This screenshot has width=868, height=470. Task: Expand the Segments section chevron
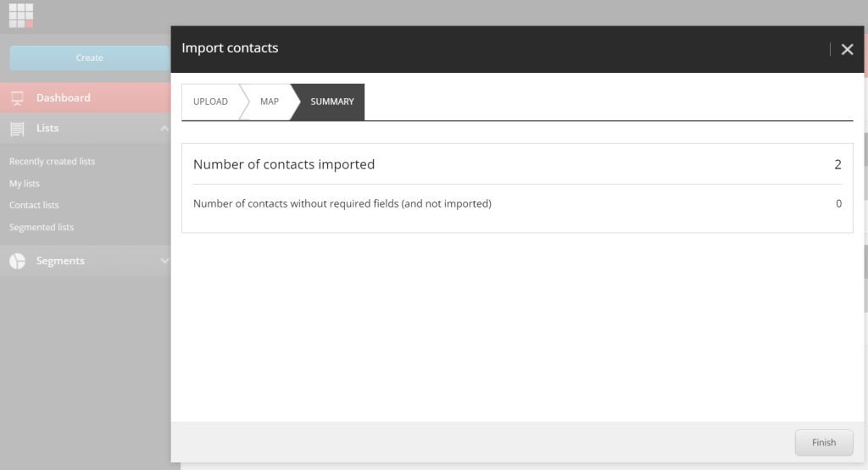pyautogui.click(x=164, y=261)
